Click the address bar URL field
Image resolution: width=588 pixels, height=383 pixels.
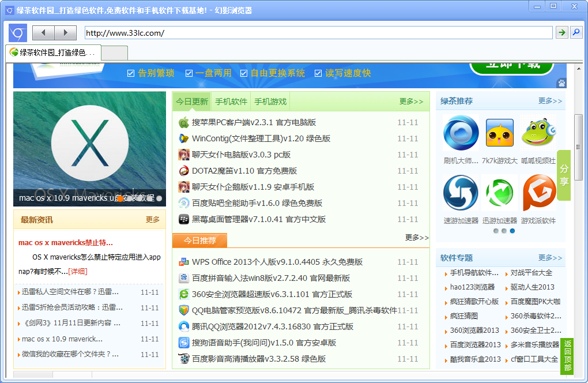click(317, 33)
